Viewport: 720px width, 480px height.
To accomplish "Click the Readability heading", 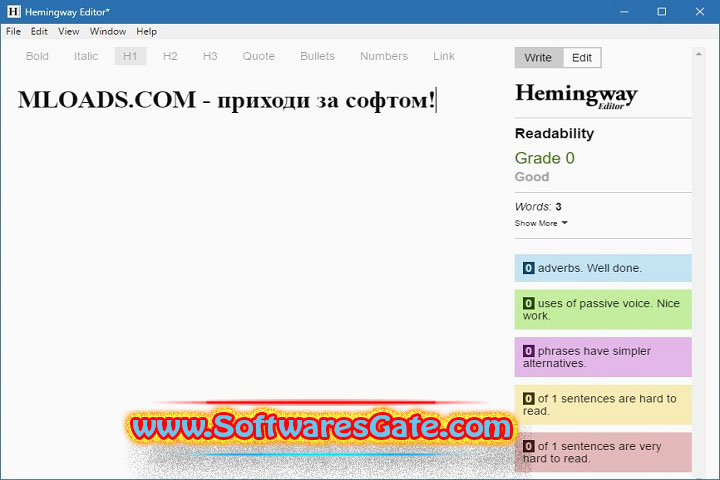I will pos(554,133).
